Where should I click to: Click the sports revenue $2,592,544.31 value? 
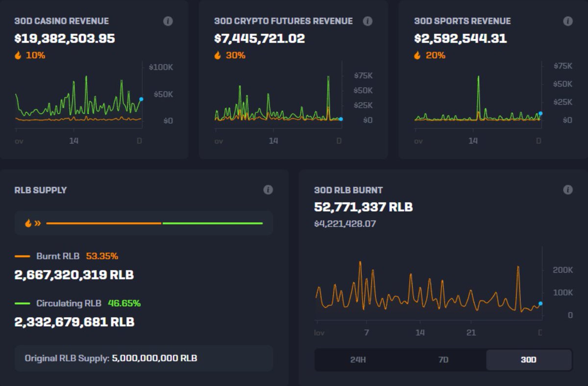point(461,38)
